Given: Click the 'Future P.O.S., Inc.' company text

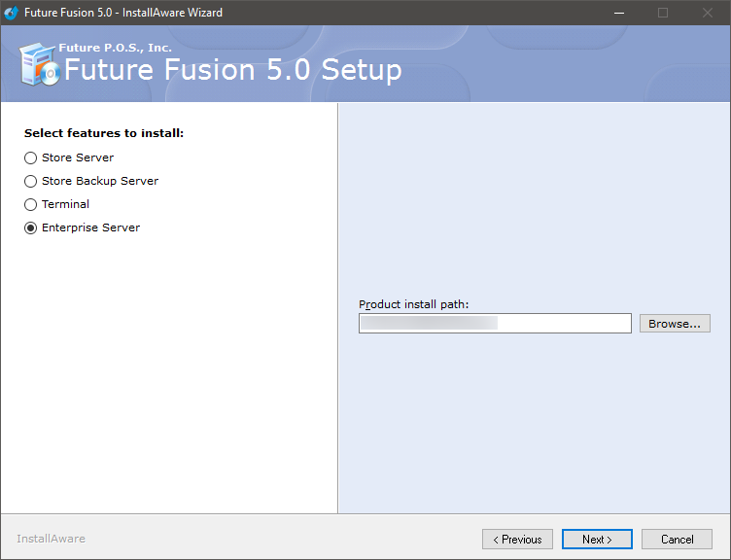Looking at the screenshot, I should coord(115,48).
